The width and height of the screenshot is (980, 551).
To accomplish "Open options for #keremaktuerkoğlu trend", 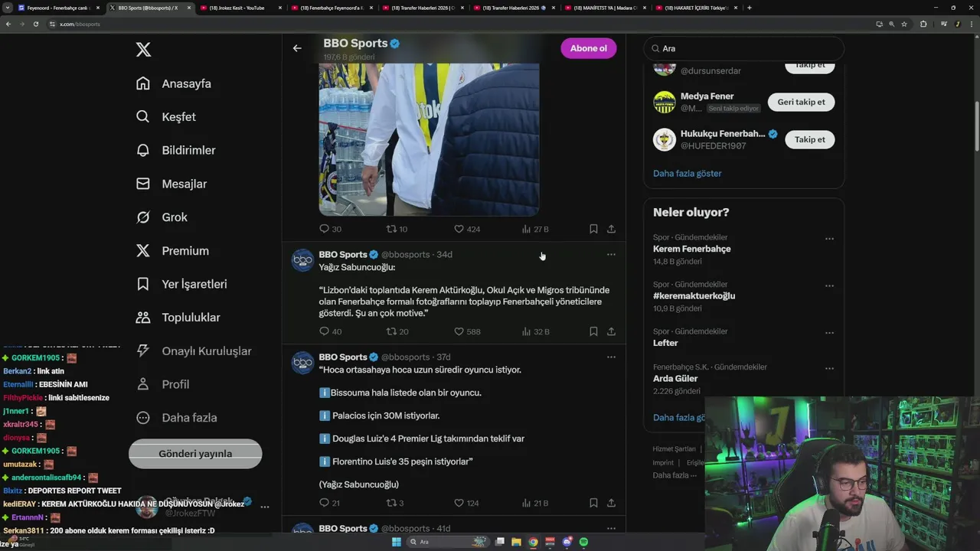I will pyautogui.click(x=829, y=285).
